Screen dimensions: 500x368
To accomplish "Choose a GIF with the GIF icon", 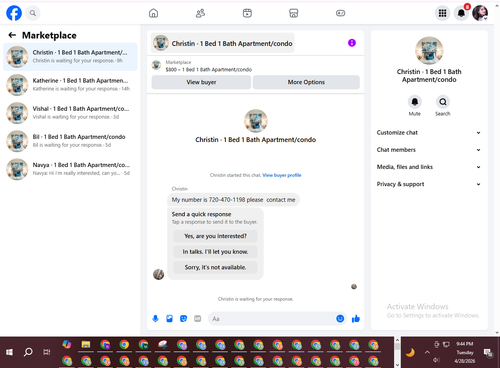I will click(x=198, y=319).
